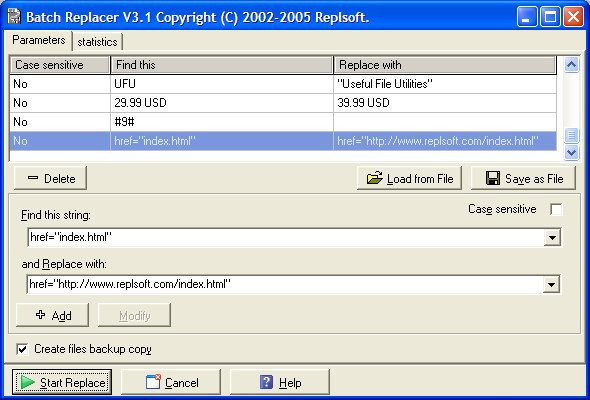Click the folder icon on Load from File
The image size is (590, 400).
point(375,178)
